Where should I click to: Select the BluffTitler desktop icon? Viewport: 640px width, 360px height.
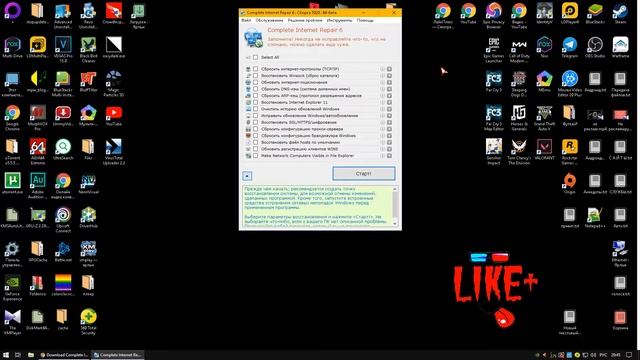88,82
